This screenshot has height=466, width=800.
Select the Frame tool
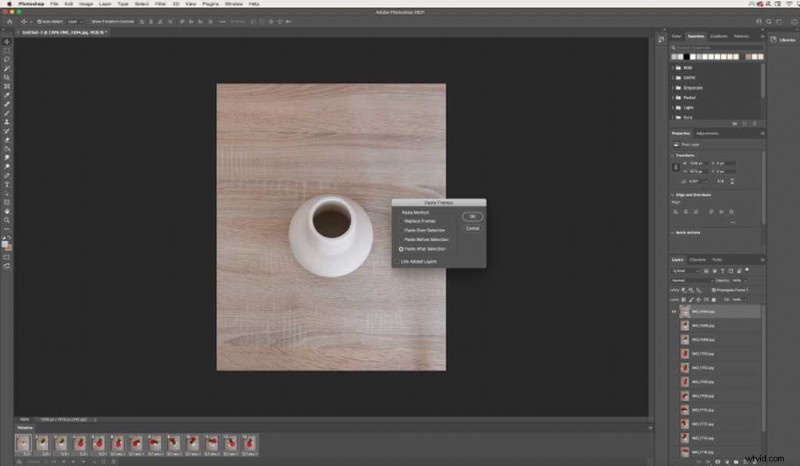click(7, 86)
